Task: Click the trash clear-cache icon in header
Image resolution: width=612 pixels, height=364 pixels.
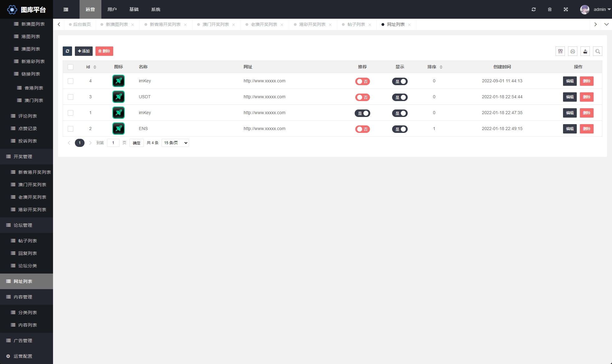Action: [550, 9]
